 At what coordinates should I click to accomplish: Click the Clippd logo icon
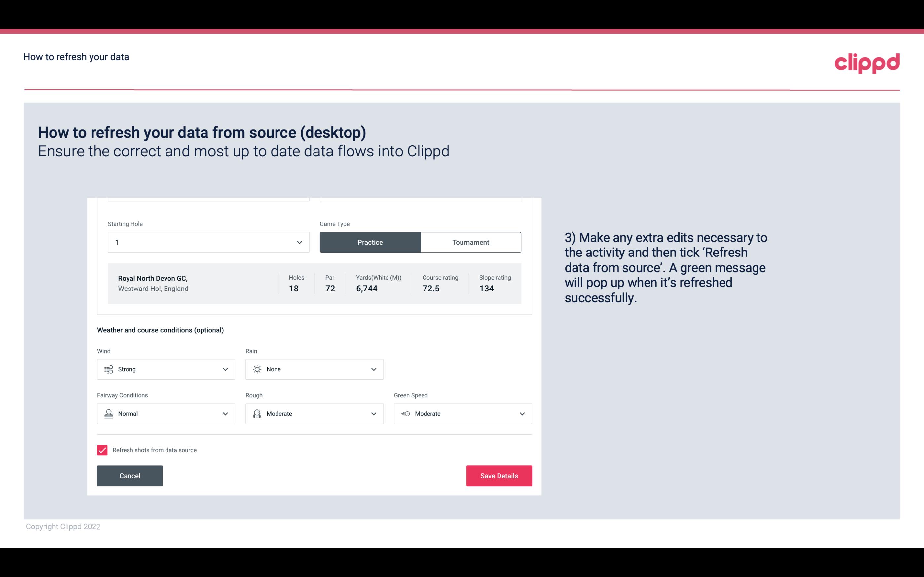pyautogui.click(x=867, y=62)
